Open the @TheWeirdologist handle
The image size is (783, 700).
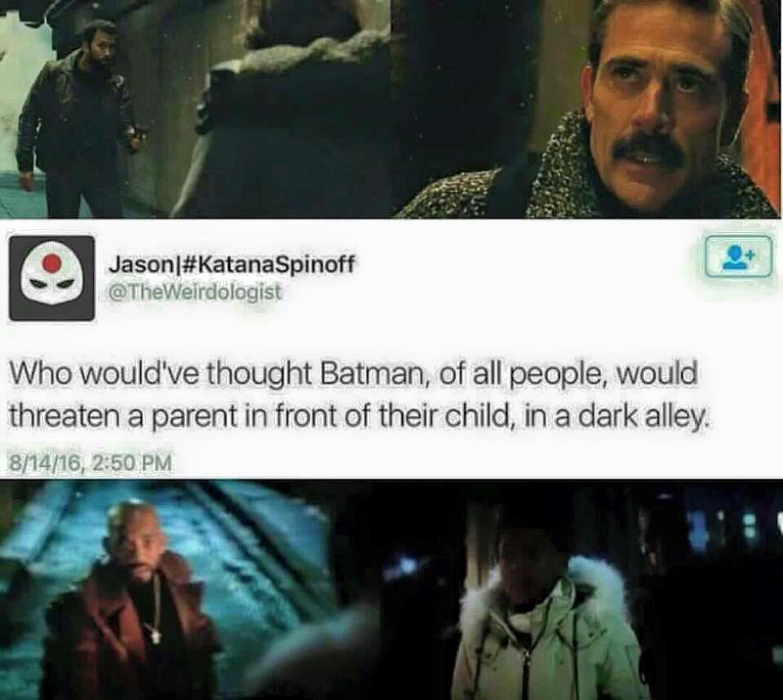pos(195,292)
